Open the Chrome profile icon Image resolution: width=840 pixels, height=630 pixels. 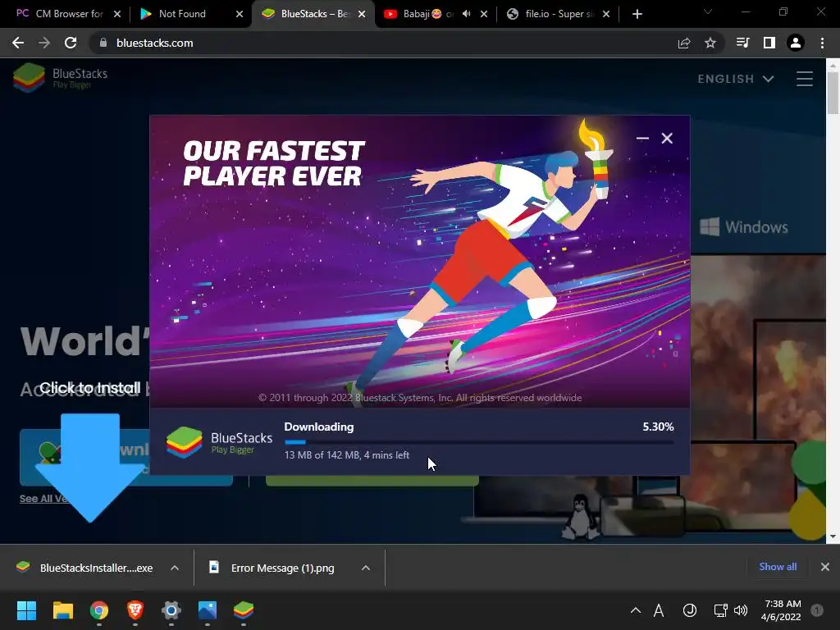click(x=796, y=43)
